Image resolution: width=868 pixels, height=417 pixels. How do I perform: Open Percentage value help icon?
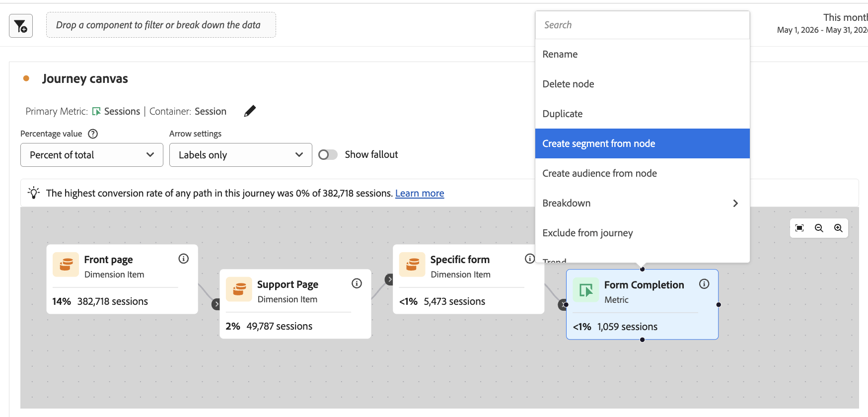click(x=93, y=134)
